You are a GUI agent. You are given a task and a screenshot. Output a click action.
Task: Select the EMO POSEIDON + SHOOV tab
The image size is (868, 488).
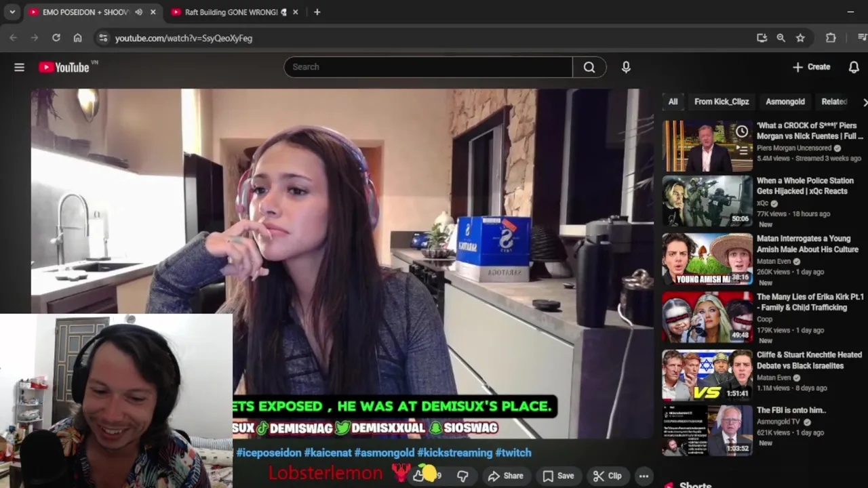coord(85,12)
